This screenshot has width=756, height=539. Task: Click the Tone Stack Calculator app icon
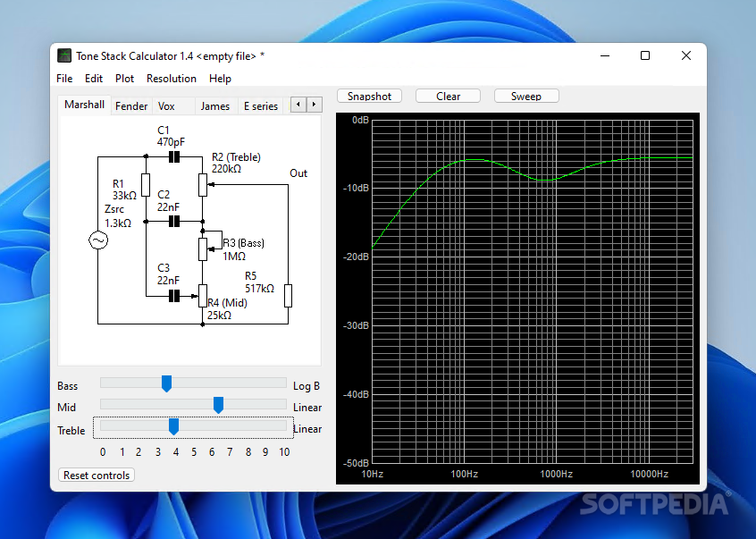63,56
